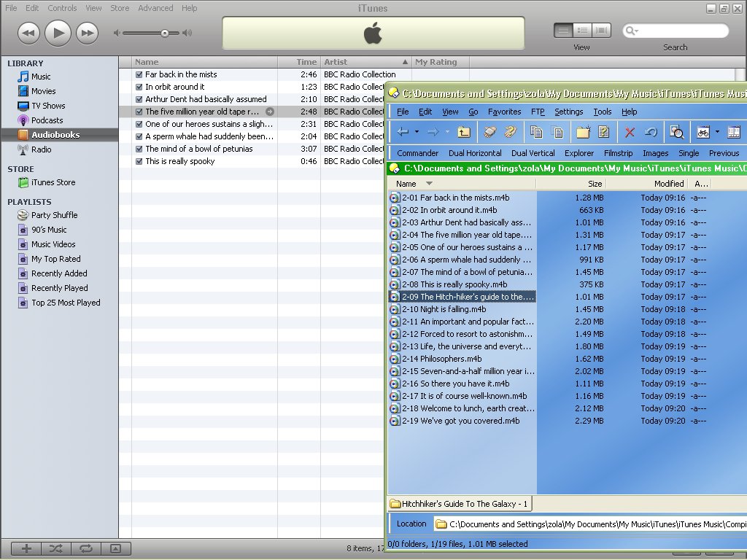Click the max volume speaker icon
This screenshot has width=747, height=560.
pos(187,33)
